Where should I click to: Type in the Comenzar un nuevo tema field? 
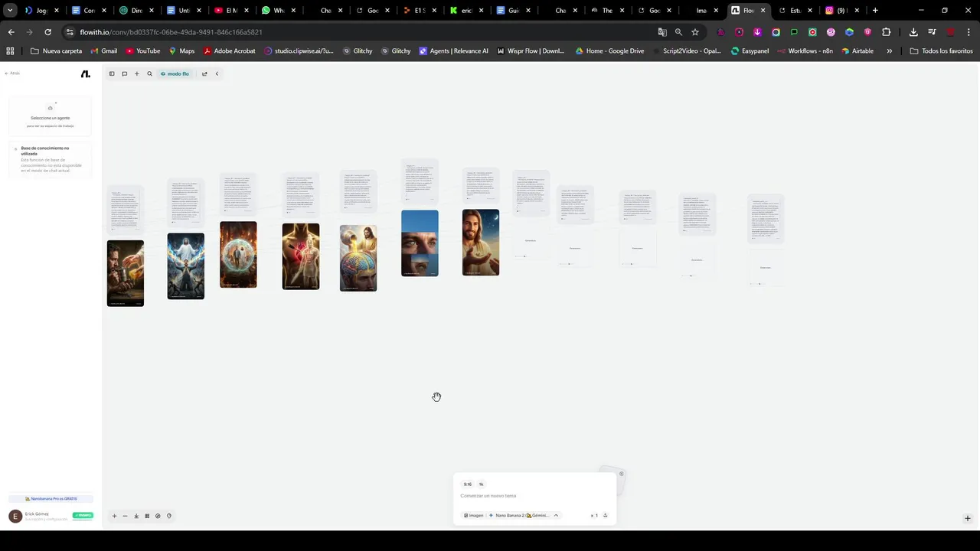[x=534, y=496]
